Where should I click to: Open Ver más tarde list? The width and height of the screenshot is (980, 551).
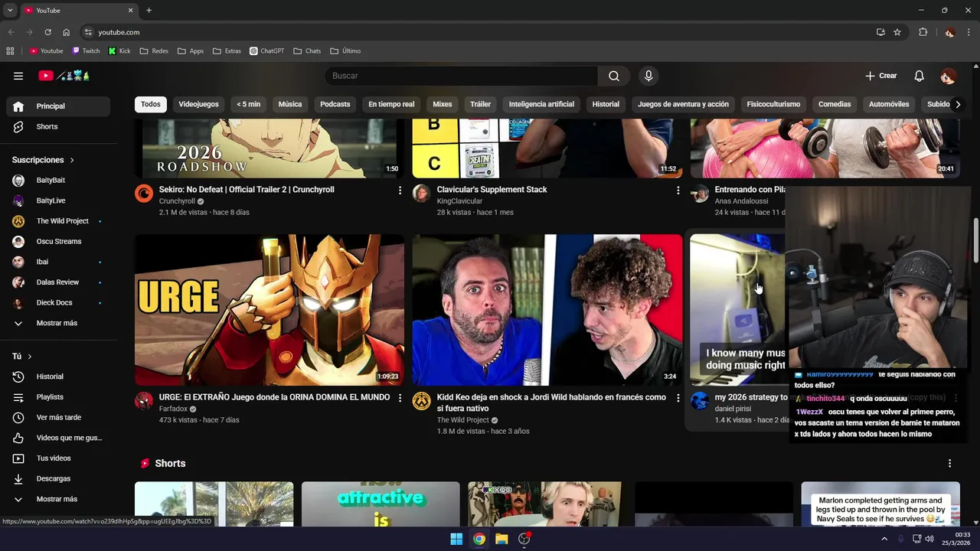click(x=58, y=417)
